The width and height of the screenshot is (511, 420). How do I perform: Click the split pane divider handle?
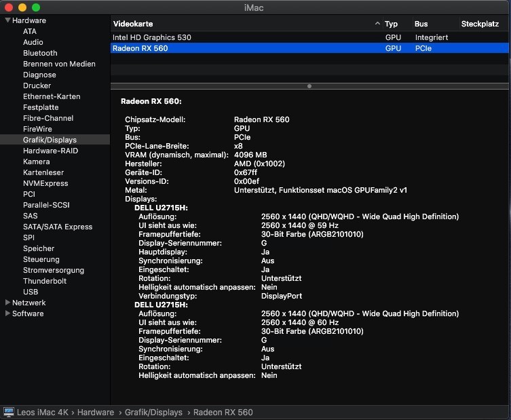click(309, 86)
